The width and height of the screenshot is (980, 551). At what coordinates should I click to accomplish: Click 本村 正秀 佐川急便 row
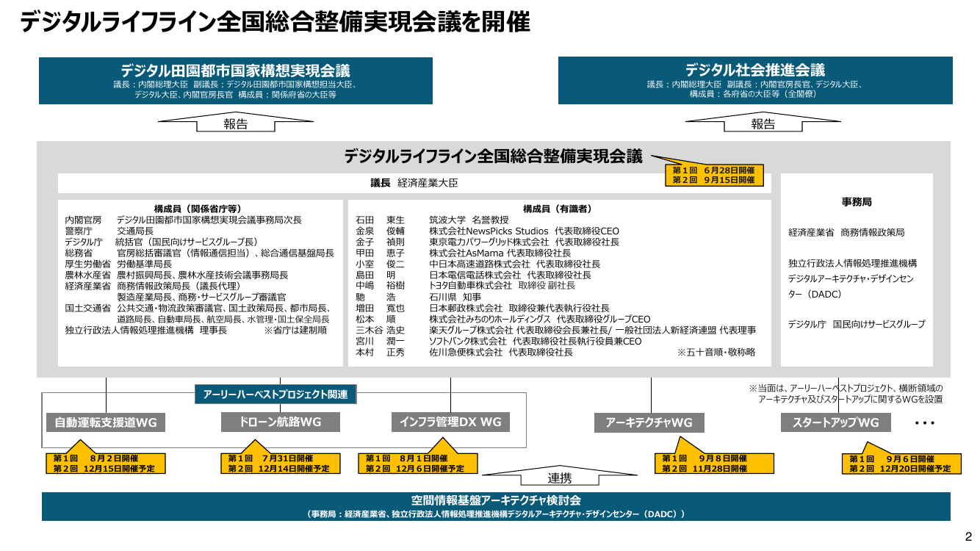(x=464, y=353)
